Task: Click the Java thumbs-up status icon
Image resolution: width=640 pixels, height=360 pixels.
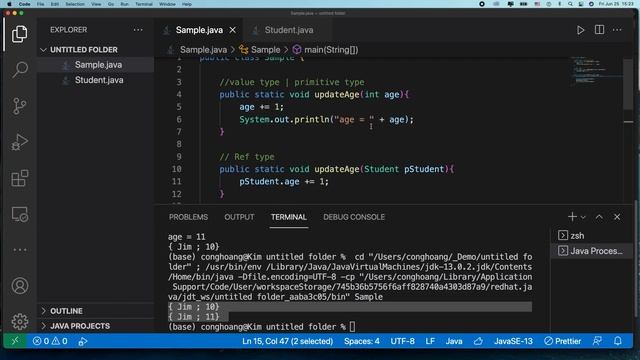Action: pos(478,341)
